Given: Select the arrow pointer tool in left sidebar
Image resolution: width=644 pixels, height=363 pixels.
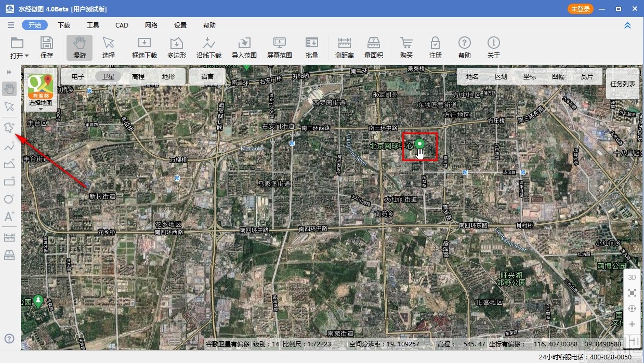Looking at the screenshot, I should click(9, 107).
